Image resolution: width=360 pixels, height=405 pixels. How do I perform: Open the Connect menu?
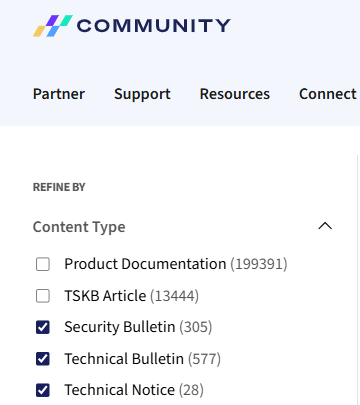(328, 94)
